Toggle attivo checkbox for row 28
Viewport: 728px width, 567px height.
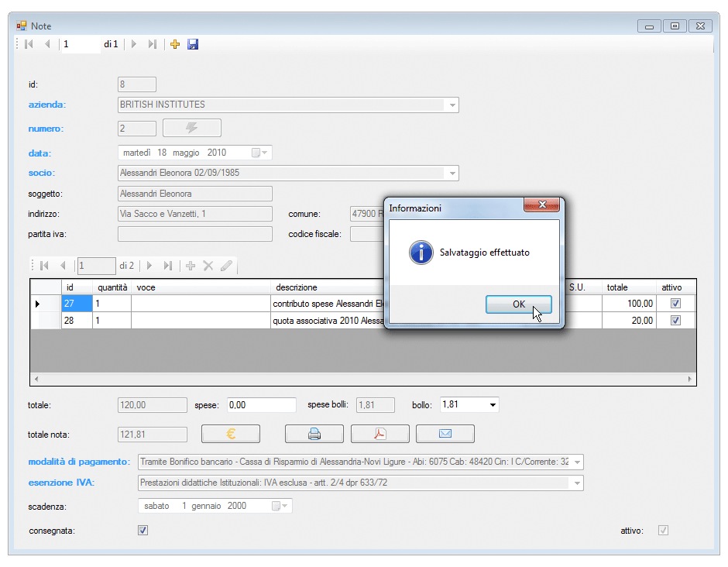tap(675, 321)
